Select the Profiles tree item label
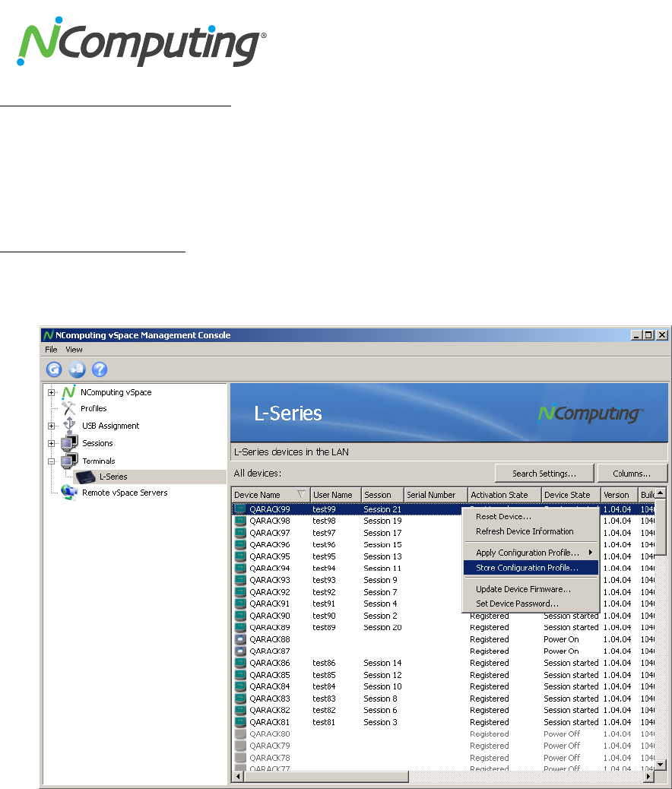Image resolution: width=672 pixels, height=789 pixels. point(94,408)
